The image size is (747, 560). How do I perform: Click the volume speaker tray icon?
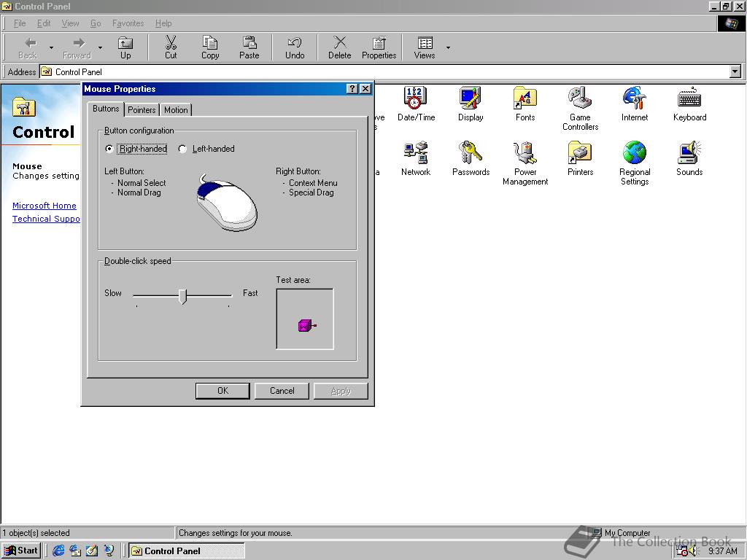[x=693, y=551]
